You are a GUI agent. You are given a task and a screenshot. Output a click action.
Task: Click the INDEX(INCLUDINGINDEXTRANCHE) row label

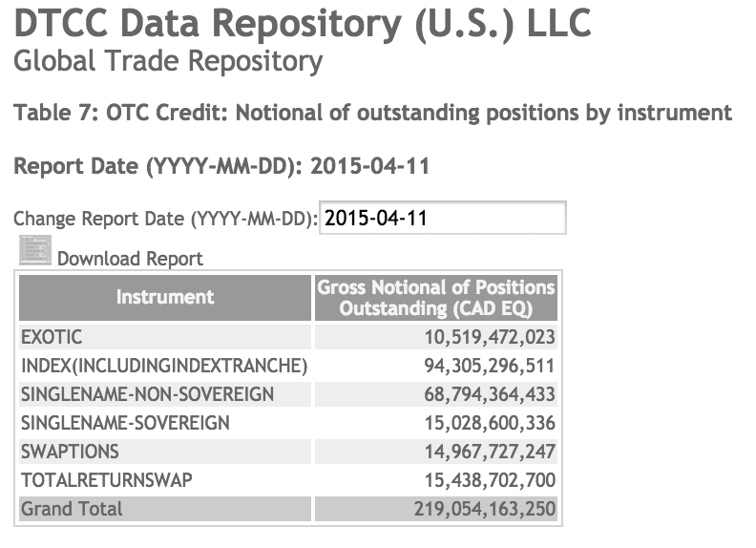pyautogui.click(x=165, y=366)
